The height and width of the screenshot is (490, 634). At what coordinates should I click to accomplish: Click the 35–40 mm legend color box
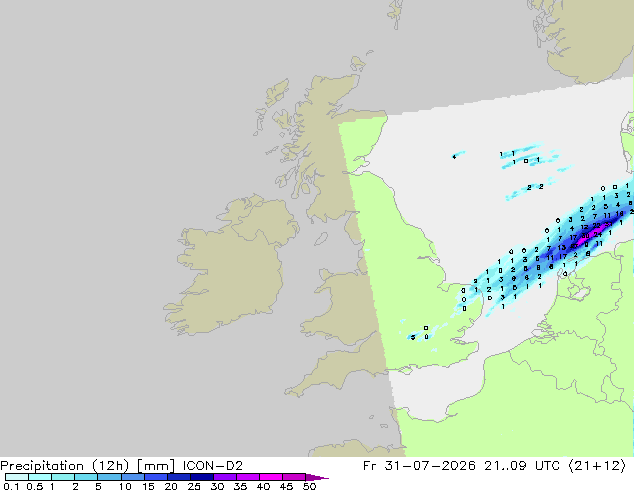(x=247, y=477)
